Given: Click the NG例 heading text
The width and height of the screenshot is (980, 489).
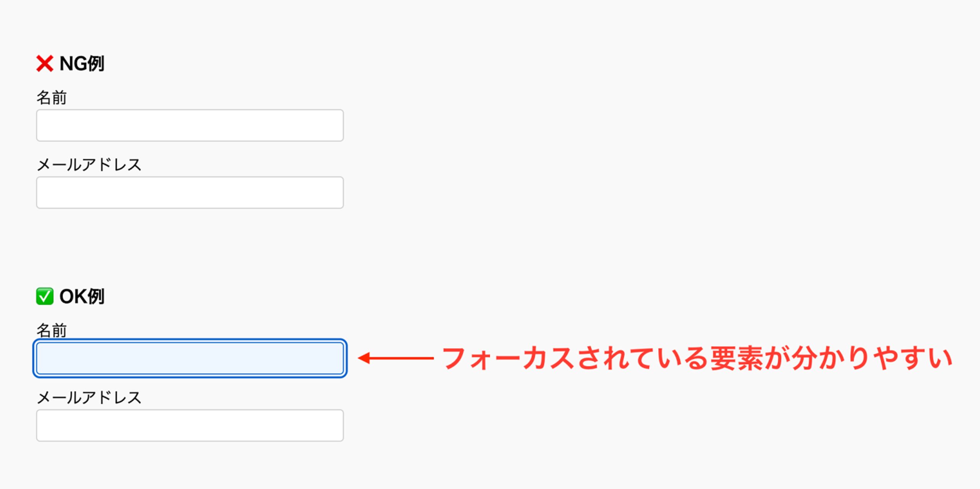Looking at the screenshot, I should coord(82,64).
